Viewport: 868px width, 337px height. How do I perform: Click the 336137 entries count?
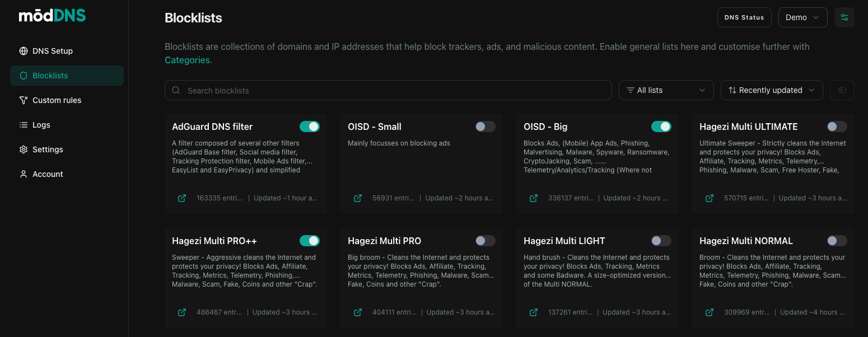571,198
